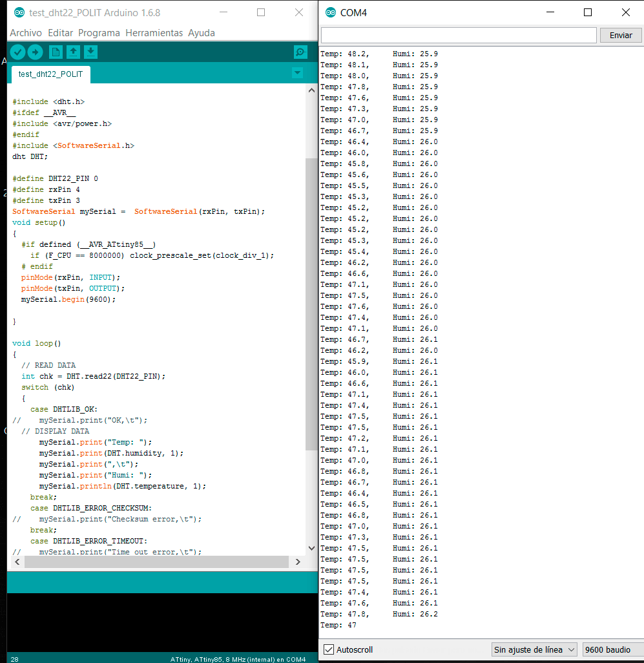Open a sketch with up-arrow icon
Image resolution: width=644 pixels, height=663 pixels.
click(x=73, y=52)
